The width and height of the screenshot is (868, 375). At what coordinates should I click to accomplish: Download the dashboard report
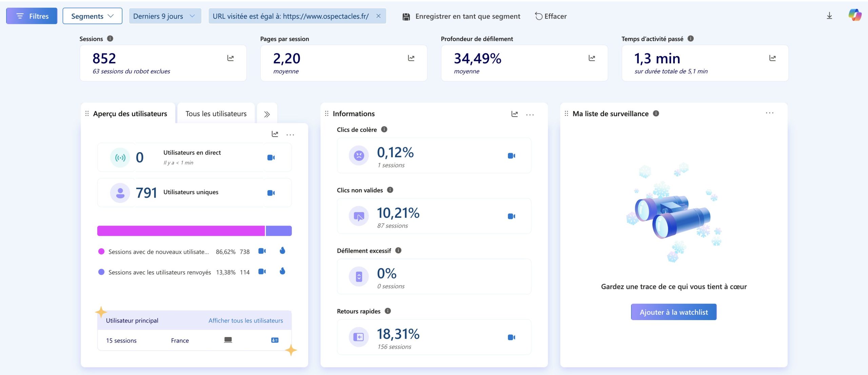829,16
